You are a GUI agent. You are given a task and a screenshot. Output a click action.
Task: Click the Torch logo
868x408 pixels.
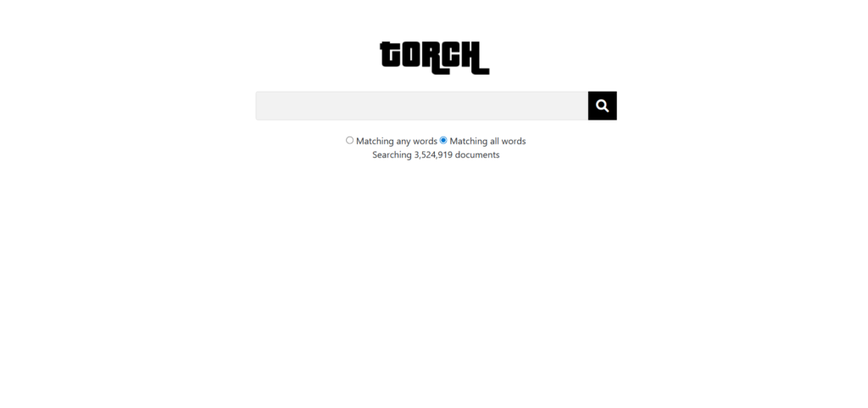[435, 58]
